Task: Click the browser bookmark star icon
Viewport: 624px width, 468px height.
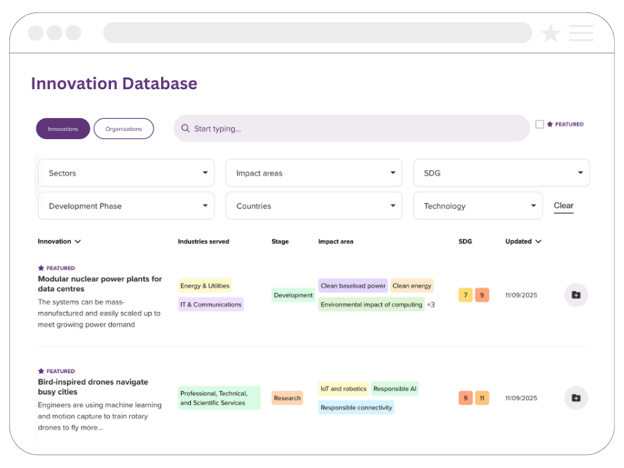Action: click(550, 33)
